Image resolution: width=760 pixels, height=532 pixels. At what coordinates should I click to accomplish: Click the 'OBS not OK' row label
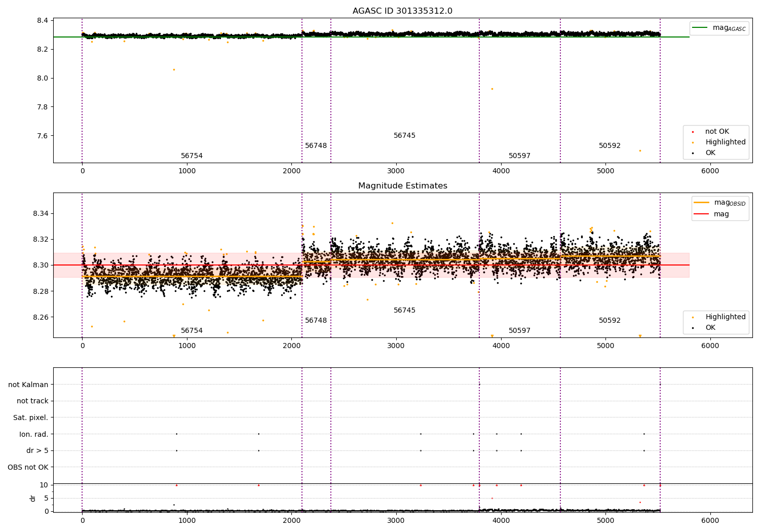pos(28,468)
